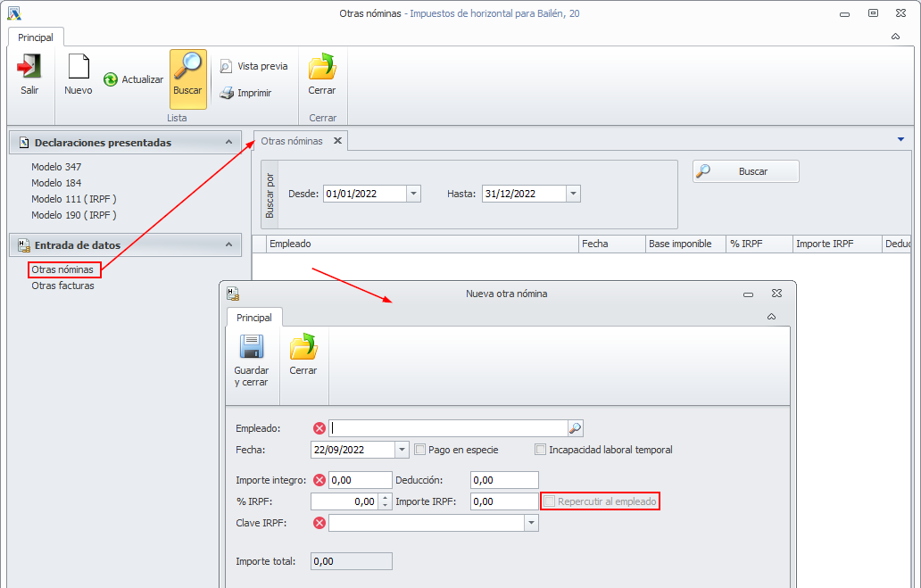Click Guardar y cerrar save icon
The height and width of the screenshot is (588, 921).
252,348
